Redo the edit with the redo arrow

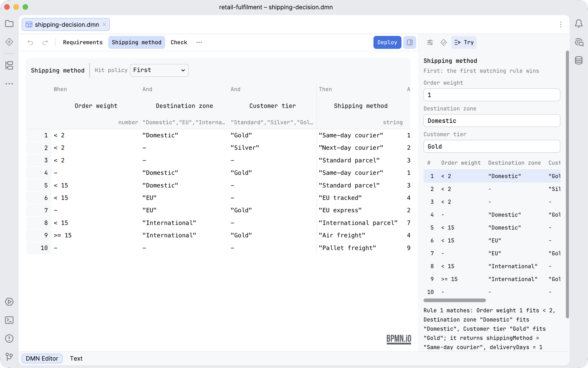click(45, 42)
